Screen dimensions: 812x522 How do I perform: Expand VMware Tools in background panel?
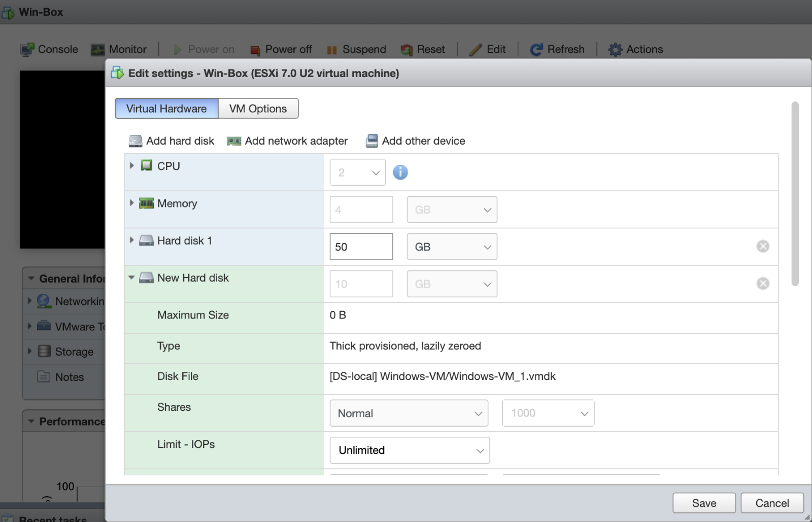(29, 326)
